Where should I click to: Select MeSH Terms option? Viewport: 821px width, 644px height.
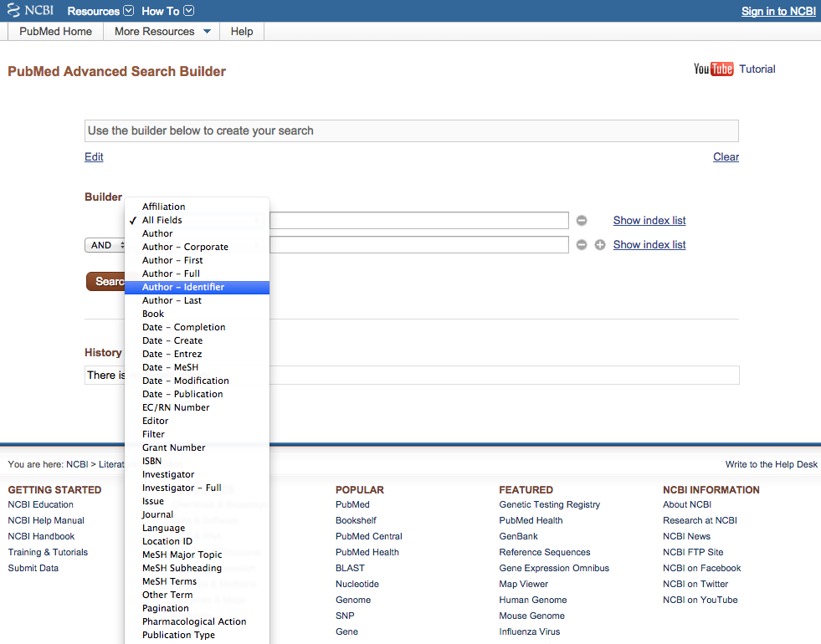click(x=197, y=582)
